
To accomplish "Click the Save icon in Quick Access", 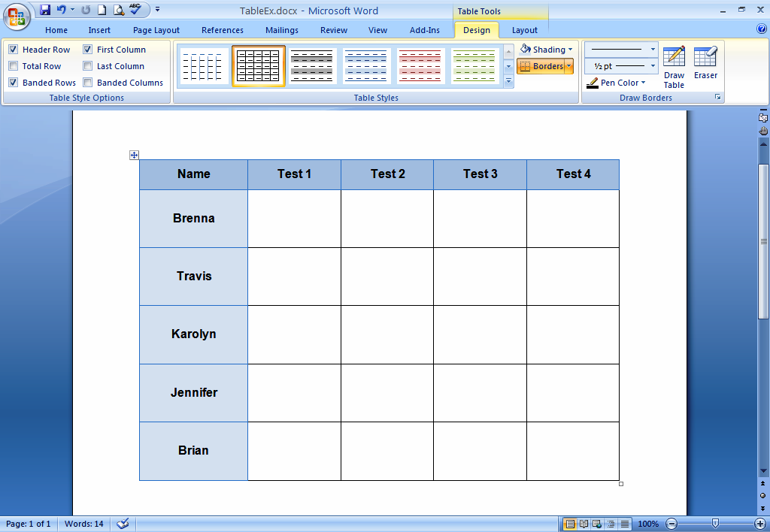I will 45,10.
